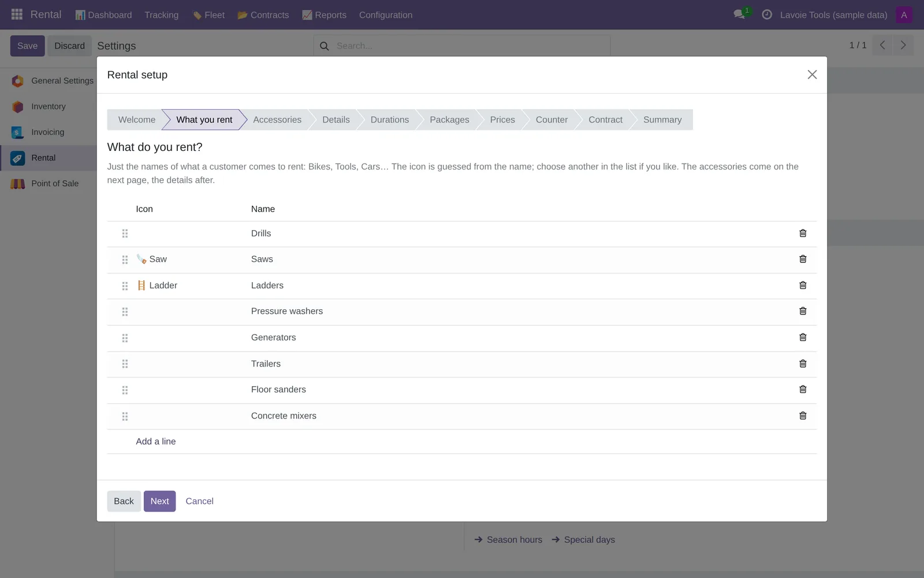924x578 pixels.
Task: Open the Contract step
Action: pos(605,120)
